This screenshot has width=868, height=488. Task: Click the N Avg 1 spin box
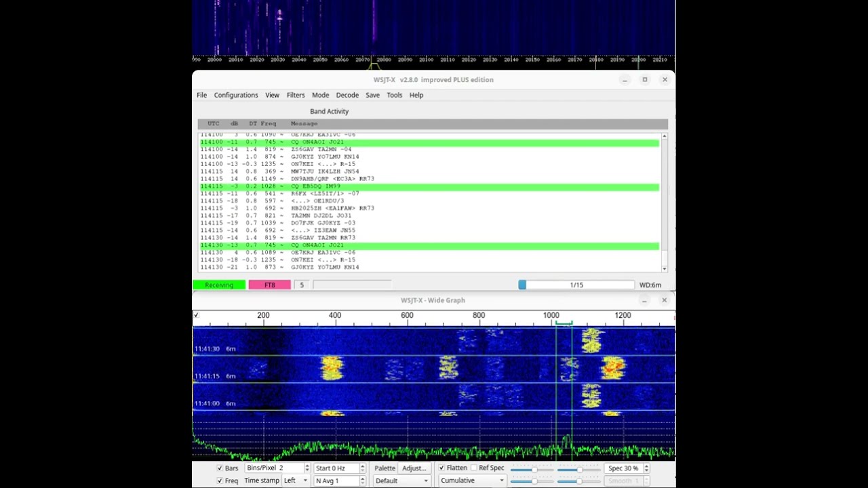click(340, 481)
